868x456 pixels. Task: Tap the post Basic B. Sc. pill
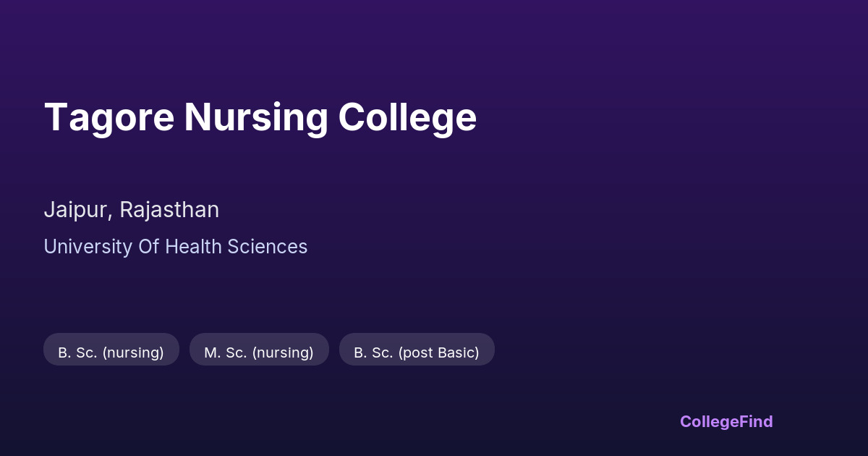tap(417, 352)
